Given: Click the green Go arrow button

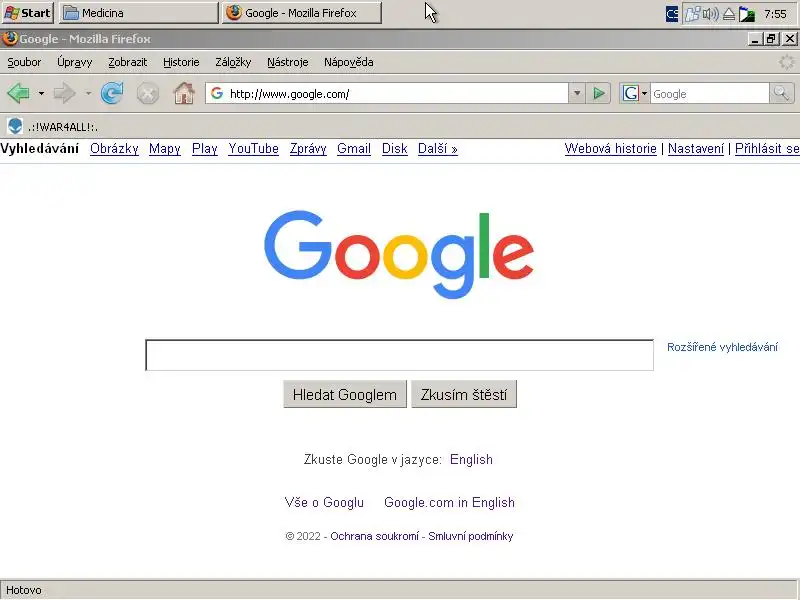Looking at the screenshot, I should click(x=598, y=93).
